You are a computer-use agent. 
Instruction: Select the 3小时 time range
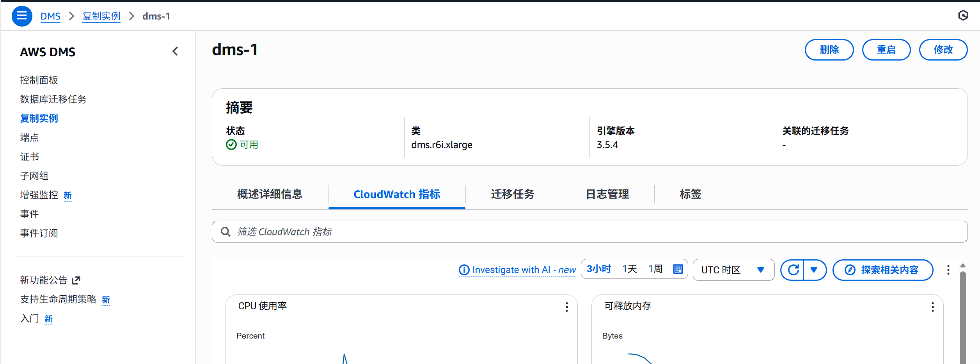pos(599,269)
